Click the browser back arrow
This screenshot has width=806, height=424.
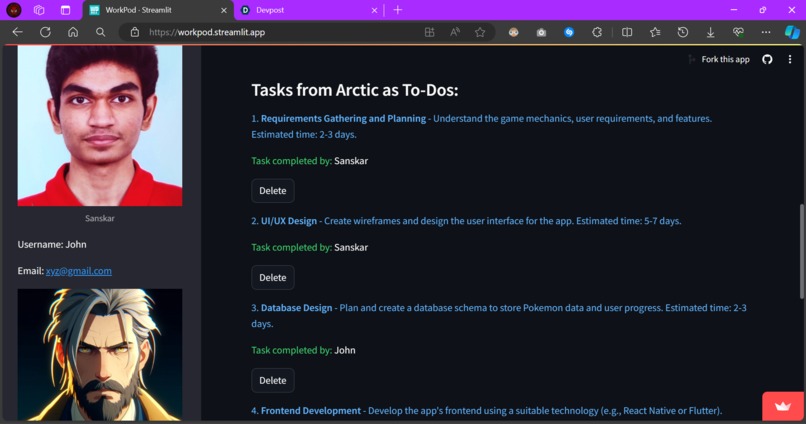coord(17,32)
